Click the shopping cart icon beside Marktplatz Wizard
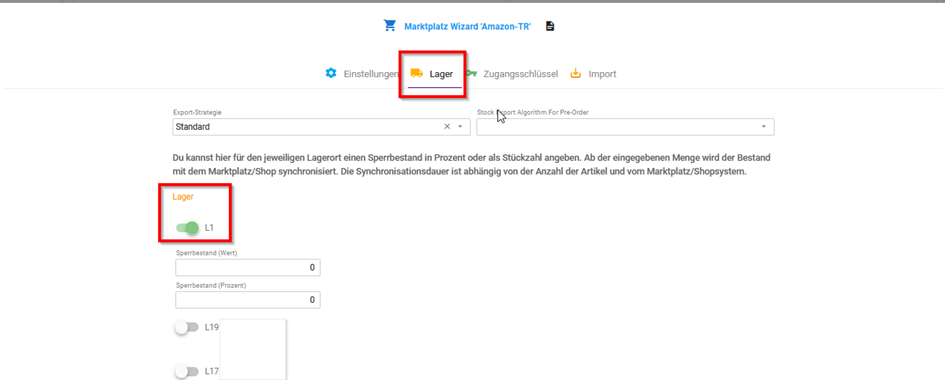The width and height of the screenshot is (945, 380). 390,26
